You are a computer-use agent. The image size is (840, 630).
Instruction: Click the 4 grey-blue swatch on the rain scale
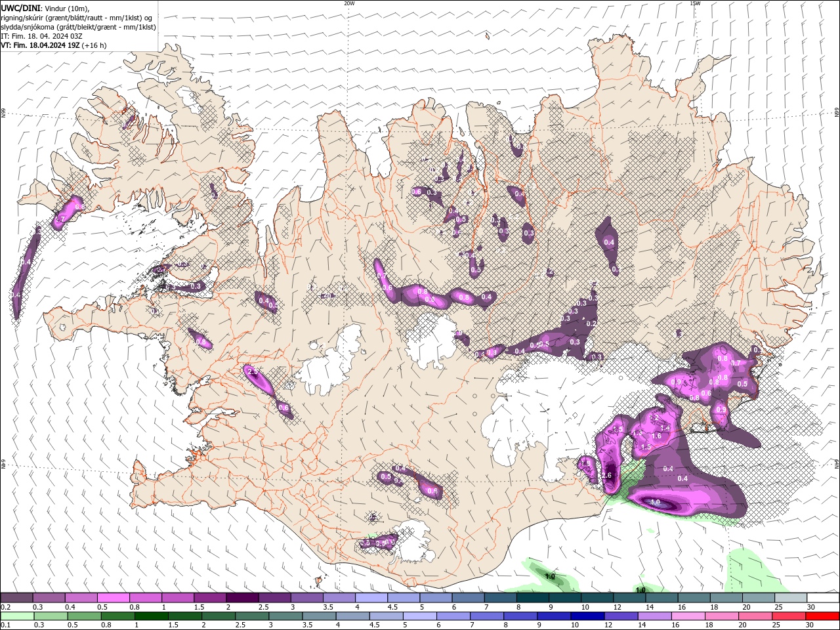[352, 616]
